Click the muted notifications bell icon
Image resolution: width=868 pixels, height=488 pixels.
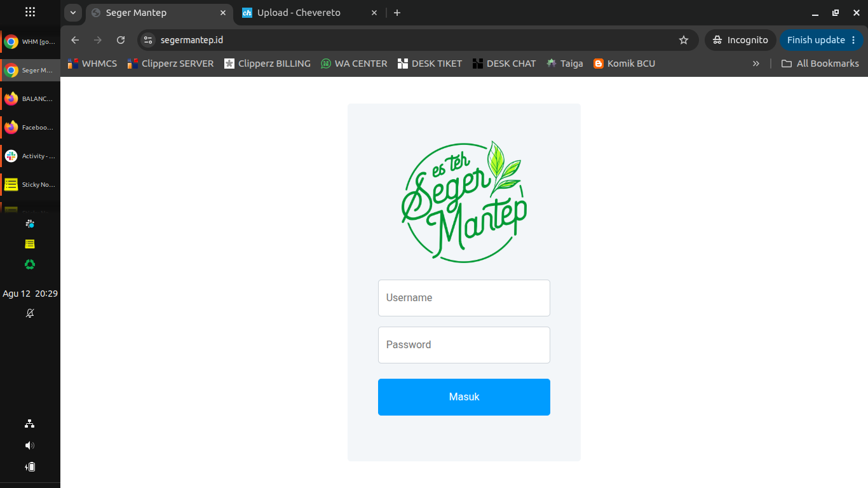30,313
